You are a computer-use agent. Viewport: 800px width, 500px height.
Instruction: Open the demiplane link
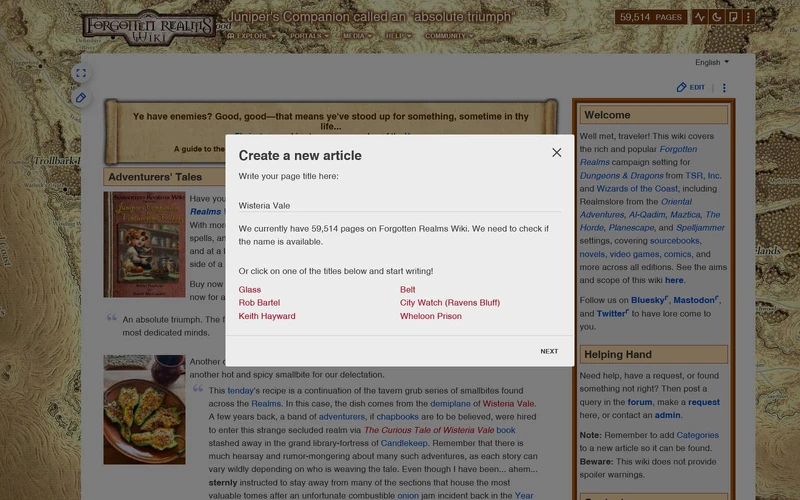pyautogui.click(x=450, y=404)
